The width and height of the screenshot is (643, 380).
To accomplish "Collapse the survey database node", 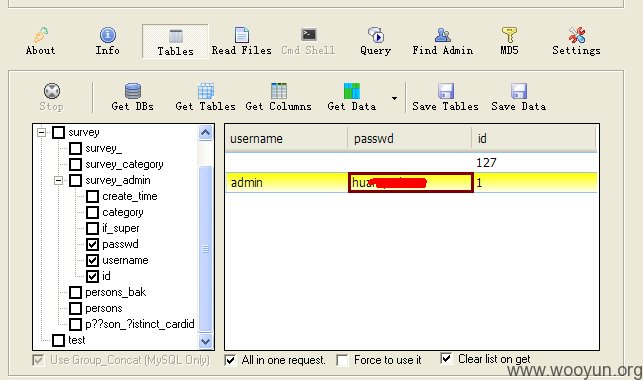I will click(x=41, y=132).
